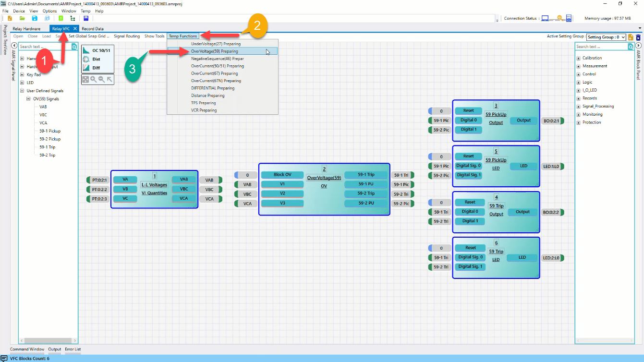
Task: Click the Signal Routing button
Action: point(127,36)
